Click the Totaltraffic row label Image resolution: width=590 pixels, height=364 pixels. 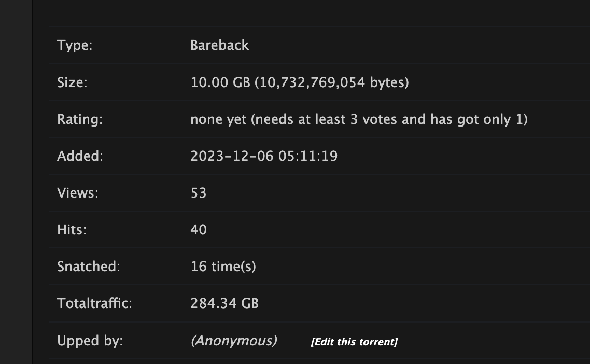click(x=94, y=303)
